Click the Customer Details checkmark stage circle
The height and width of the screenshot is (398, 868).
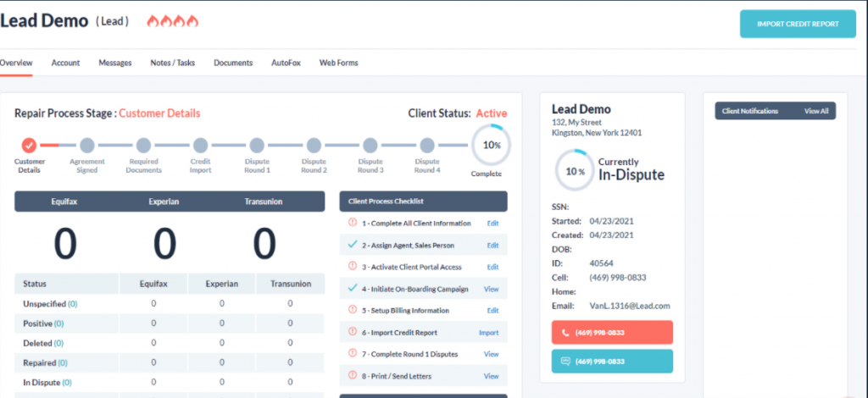coord(29,146)
